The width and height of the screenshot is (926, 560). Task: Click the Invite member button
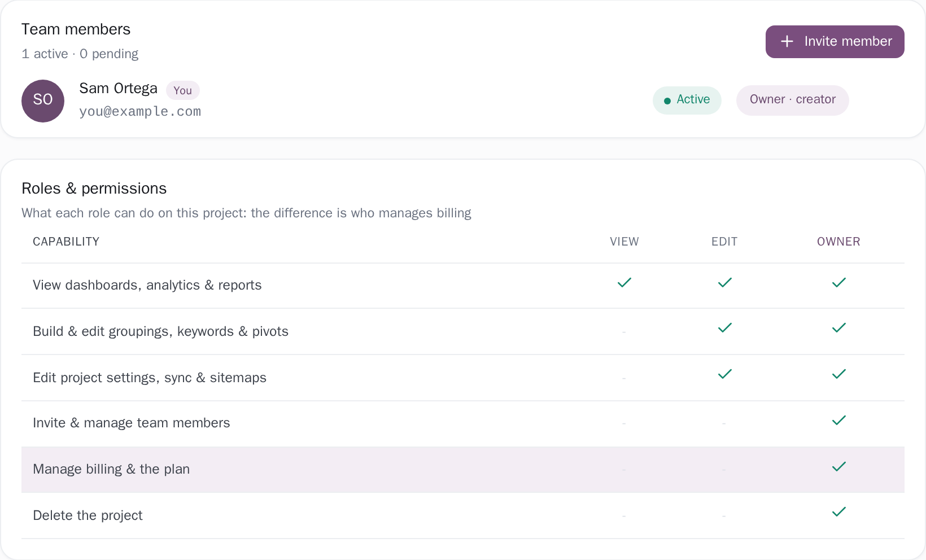tap(835, 42)
